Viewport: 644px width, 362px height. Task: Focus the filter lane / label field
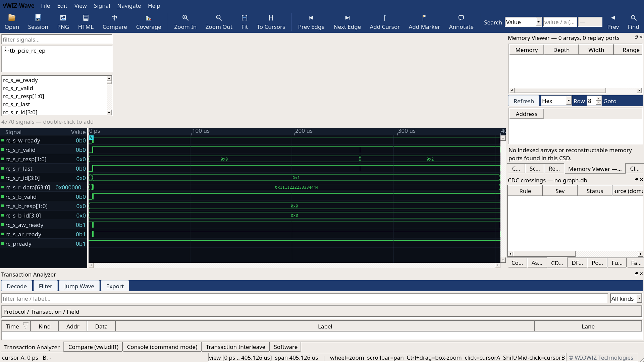tap(305, 298)
